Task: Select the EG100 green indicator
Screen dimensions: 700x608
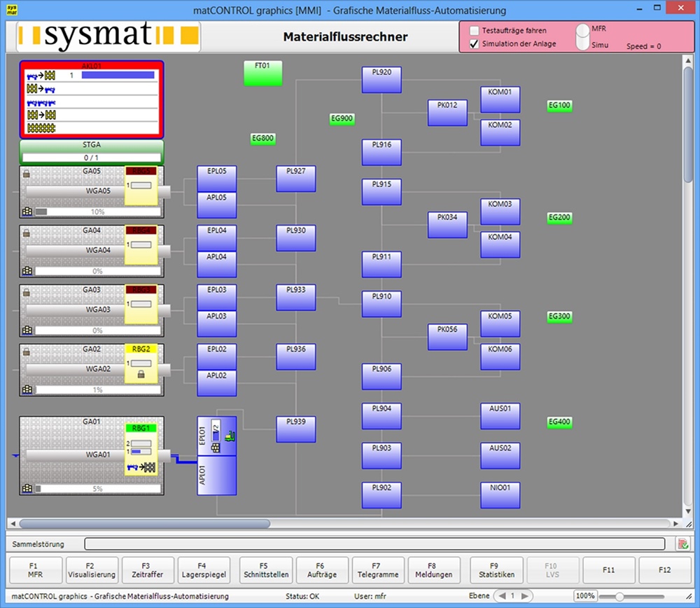Action: pyautogui.click(x=559, y=106)
